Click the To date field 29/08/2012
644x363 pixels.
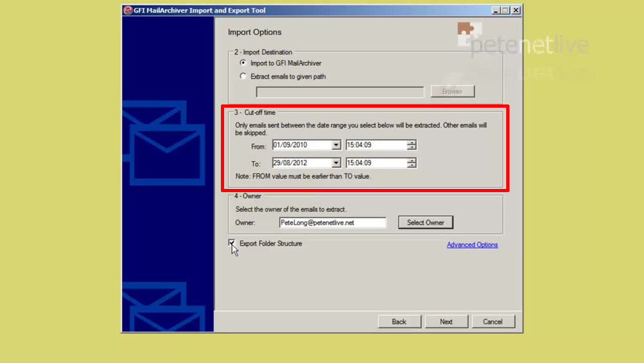click(x=302, y=163)
